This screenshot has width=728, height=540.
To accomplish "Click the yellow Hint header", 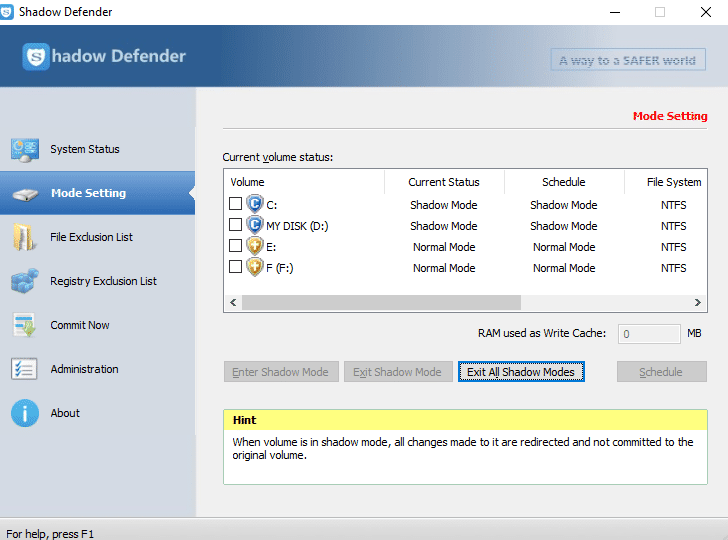I will [x=465, y=420].
